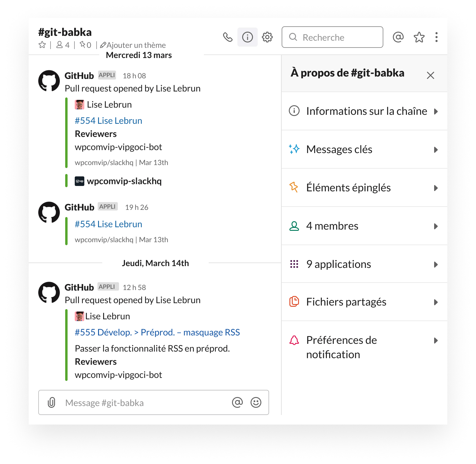The height and width of the screenshot is (464, 476).
Task: Click the applications grid icon
Action: pos(294,264)
